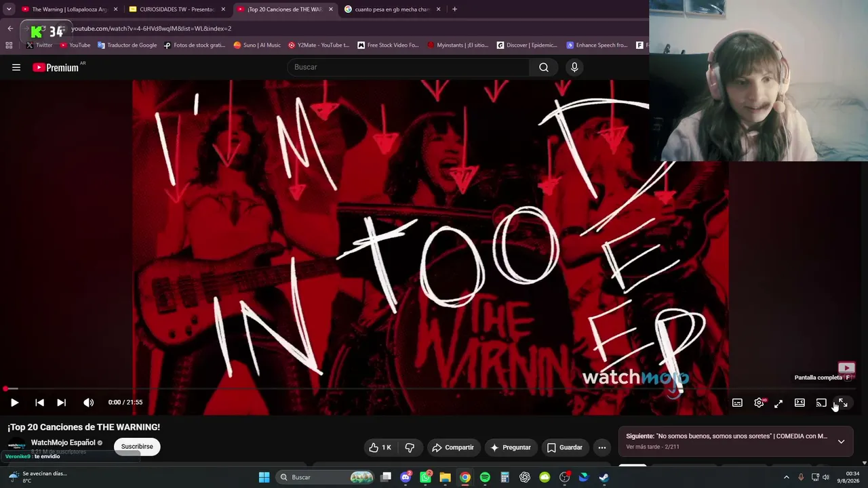Open the weather widget on the taskbar
The image size is (868, 488).
pos(38,477)
